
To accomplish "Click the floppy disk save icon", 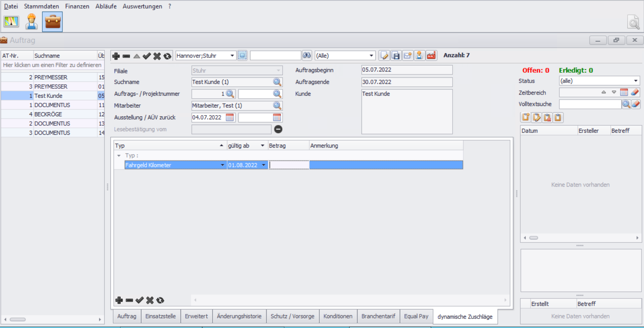I will pyautogui.click(x=396, y=55).
